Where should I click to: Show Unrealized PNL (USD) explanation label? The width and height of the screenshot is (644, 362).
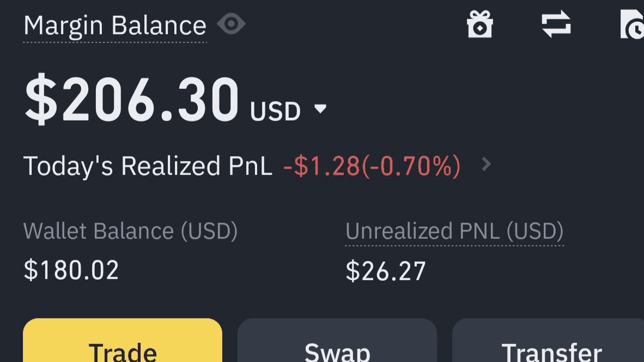tap(454, 231)
